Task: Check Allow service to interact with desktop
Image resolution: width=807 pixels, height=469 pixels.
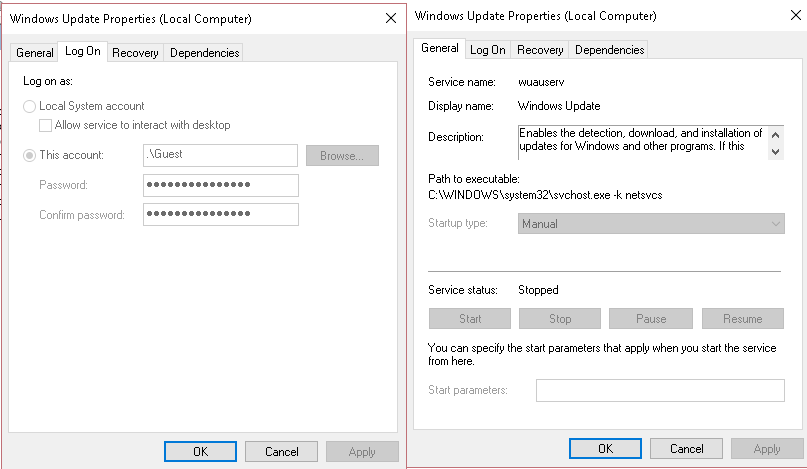Action: [45, 125]
